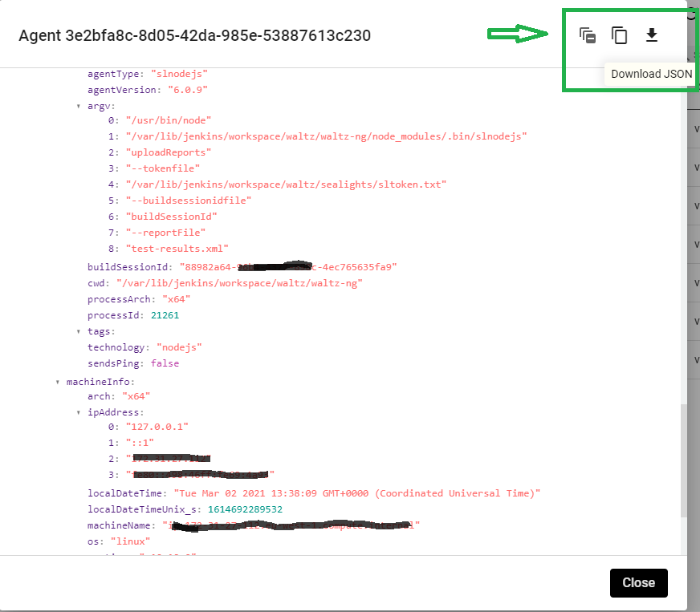Select the localDateTime timestamp string
This screenshot has width=700, height=612.
pyautogui.click(x=352, y=493)
